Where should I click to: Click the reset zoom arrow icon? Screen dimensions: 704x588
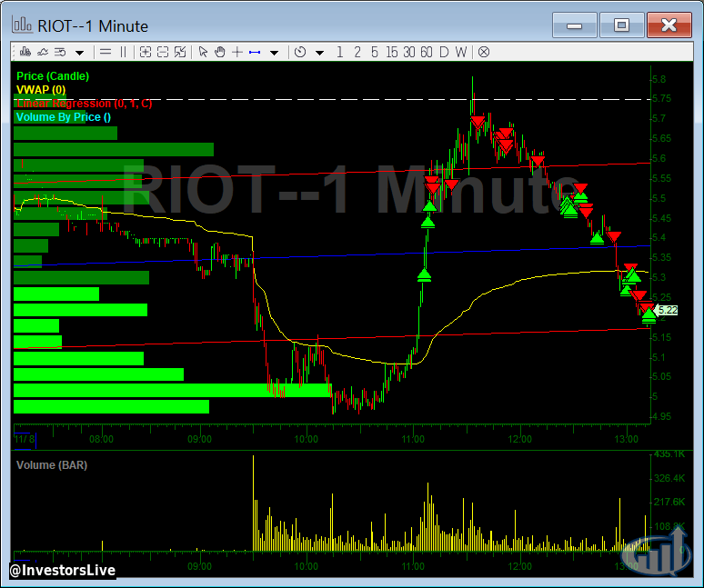tap(180, 53)
